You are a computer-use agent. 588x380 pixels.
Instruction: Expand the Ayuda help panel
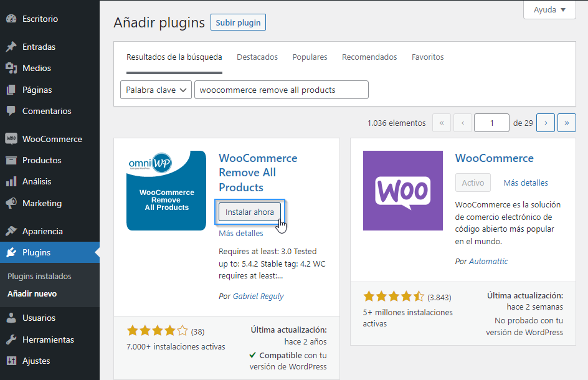pyautogui.click(x=549, y=10)
